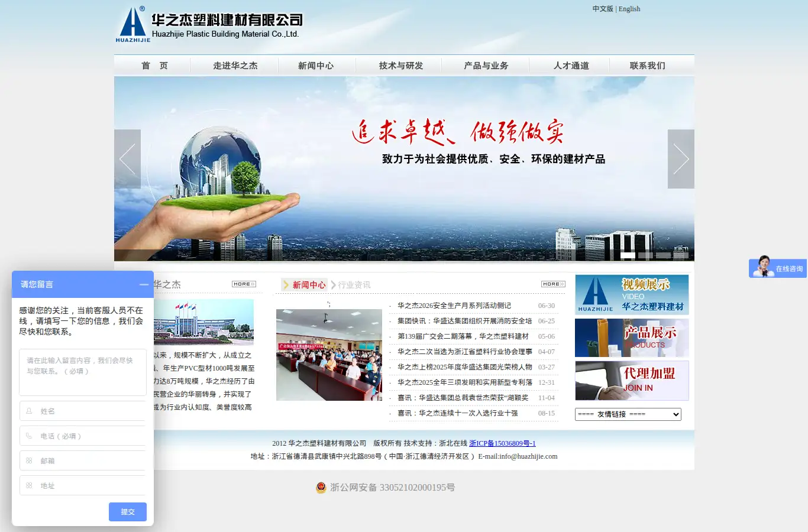Open the 新闻中心 nav menu
The height and width of the screenshot is (532, 808).
click(316, 66)
